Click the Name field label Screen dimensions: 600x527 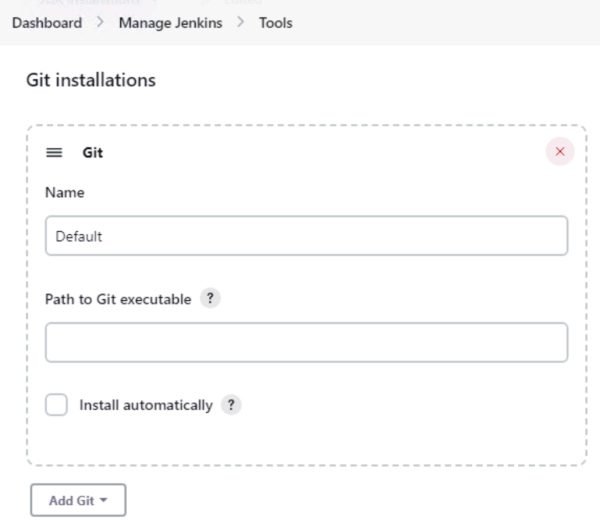(x=65, y=193)
